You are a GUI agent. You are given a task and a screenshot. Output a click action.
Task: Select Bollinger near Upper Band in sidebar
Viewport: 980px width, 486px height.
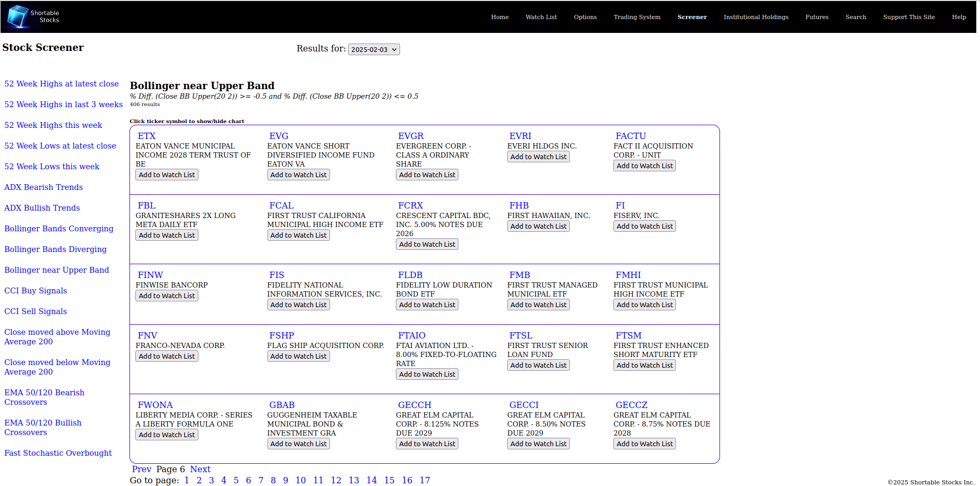pos(56,270)
